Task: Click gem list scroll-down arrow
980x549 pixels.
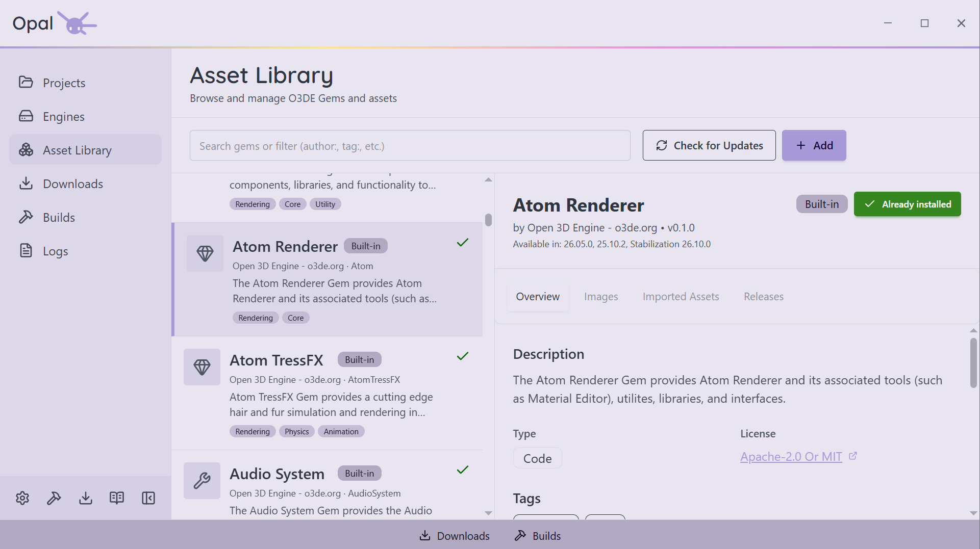Action: [488, 513]
